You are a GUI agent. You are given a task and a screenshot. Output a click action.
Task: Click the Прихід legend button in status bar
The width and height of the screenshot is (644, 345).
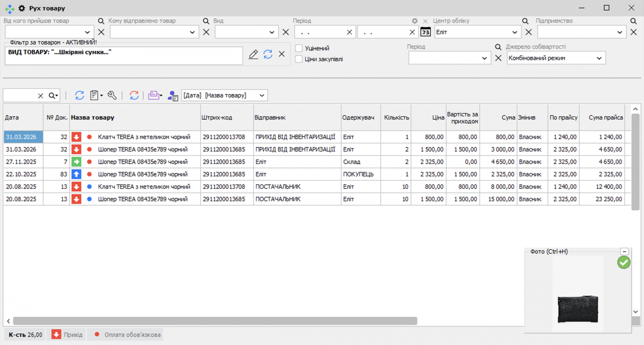(x=67, y=335)
